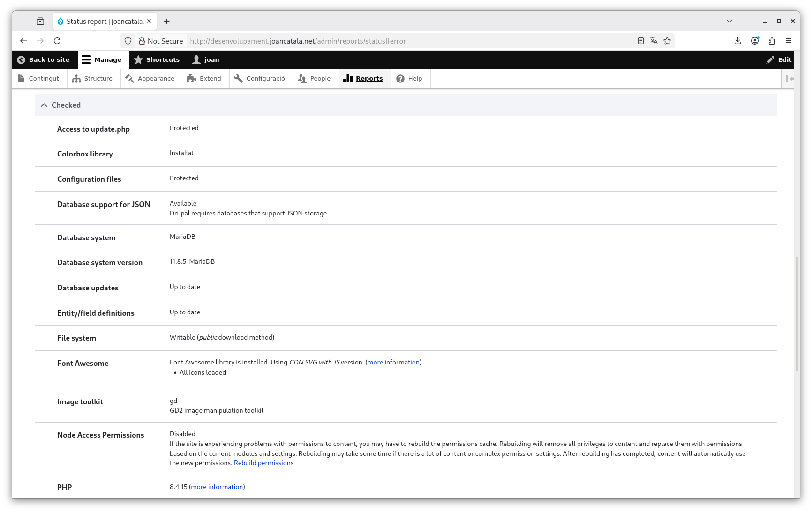Open Help via question mark icon
The width and height of the screenshot is (812, 512).
tap(400, 78)
